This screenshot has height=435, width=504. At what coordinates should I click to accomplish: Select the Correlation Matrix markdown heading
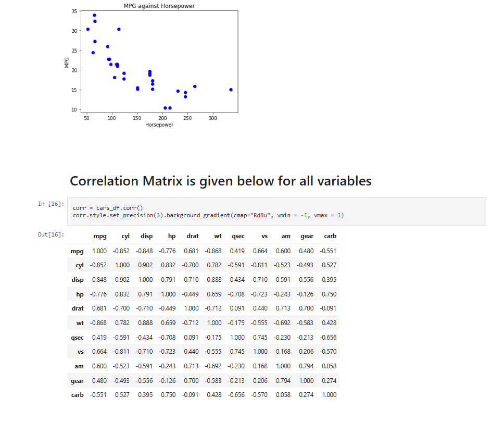(x=221, y=181)
